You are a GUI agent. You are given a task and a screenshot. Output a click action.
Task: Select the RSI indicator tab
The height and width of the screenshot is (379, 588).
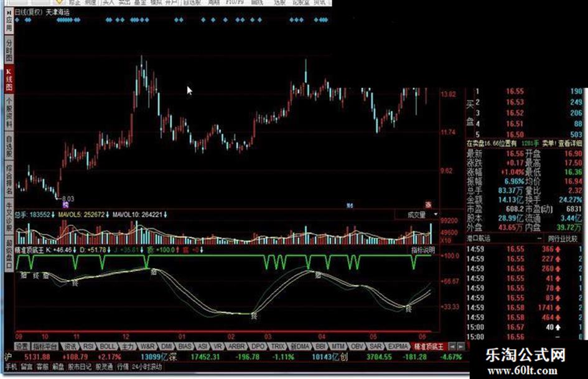click(88, 347)
